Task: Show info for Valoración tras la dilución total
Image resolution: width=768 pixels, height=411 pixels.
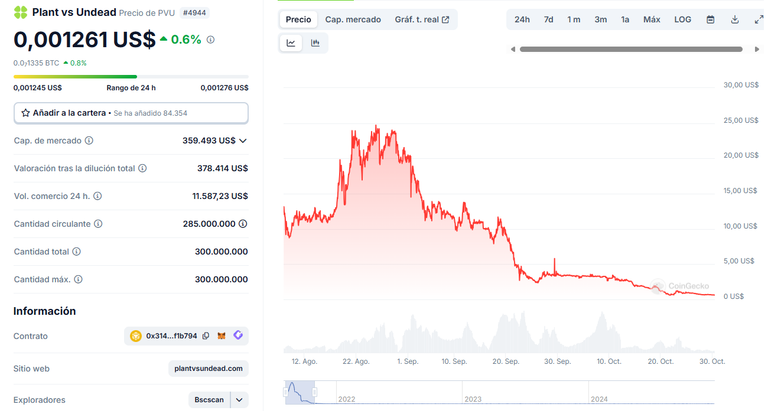Action: click(x=143, y=168)
